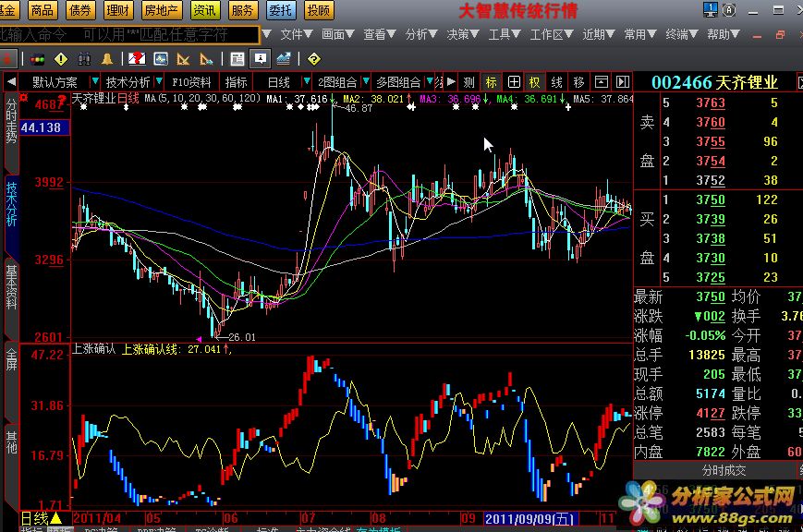Click the crosshair grid box icon
Viewport: 803px width, 532px height.
pos(514,82)
